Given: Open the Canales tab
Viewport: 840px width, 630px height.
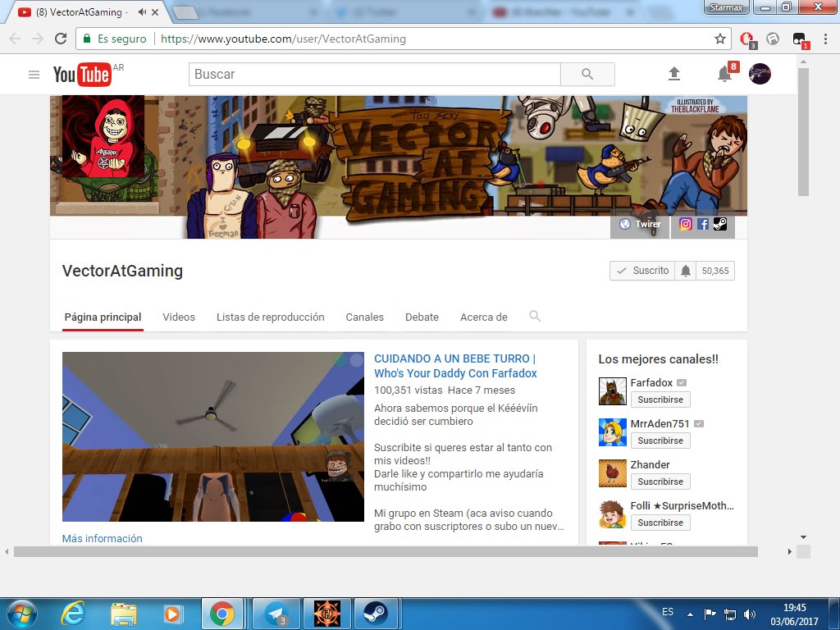Looking at the screenshot, I should click(x=365, y=317).
